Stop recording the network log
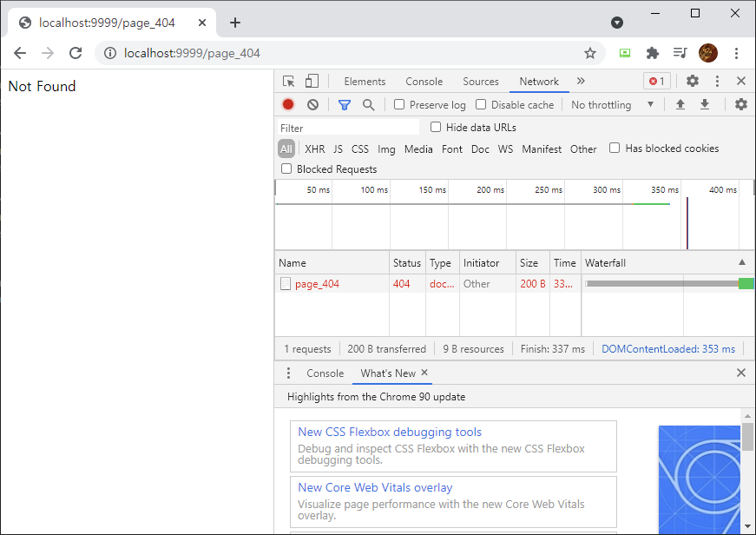Image resolution: width=756 pixels, height=535 pixels. [x=288, y=105]
